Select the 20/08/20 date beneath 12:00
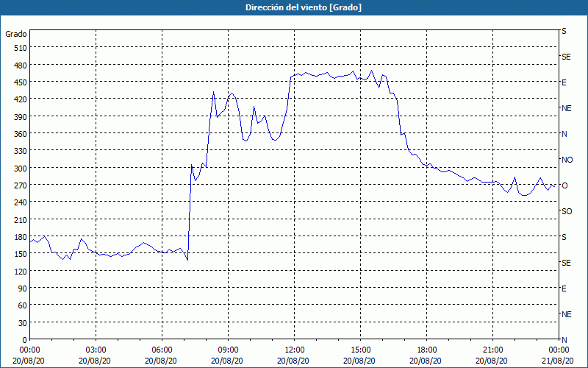Screen dimensions: 588x368 coord(293,361)
